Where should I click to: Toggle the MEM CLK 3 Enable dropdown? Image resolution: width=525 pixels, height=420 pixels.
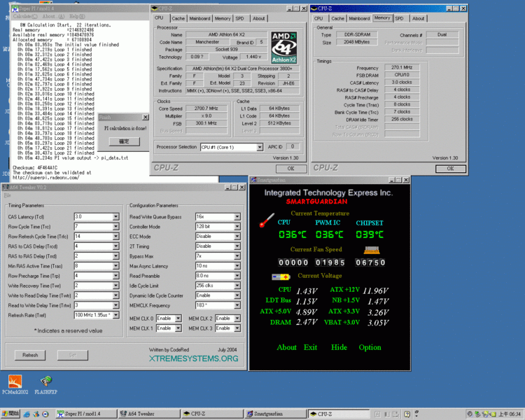pyautogui.click(x=237, y=328)
